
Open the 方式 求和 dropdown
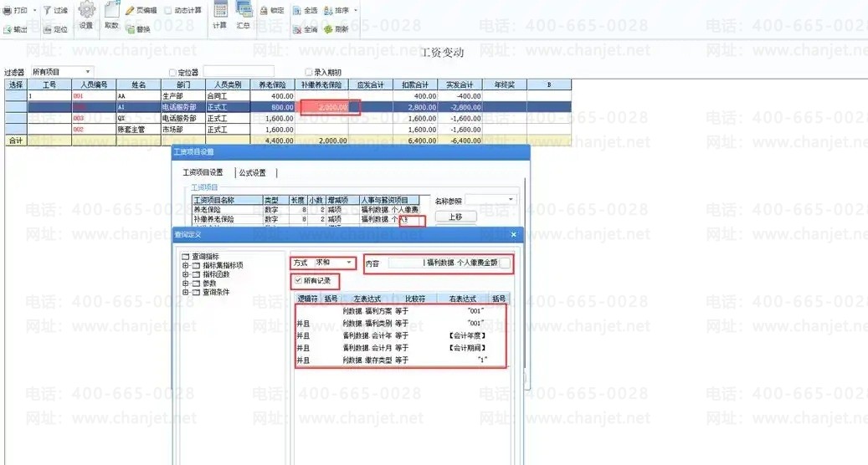pyautogui.click(x=348, y=263)
